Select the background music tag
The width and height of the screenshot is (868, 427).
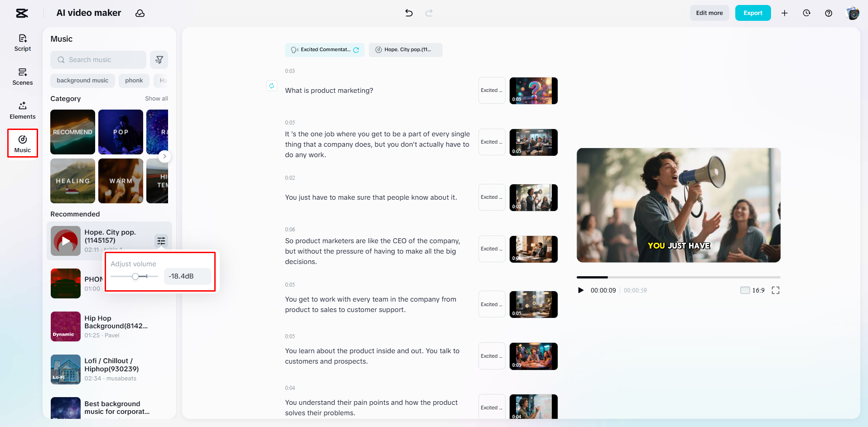coord(82,81)
